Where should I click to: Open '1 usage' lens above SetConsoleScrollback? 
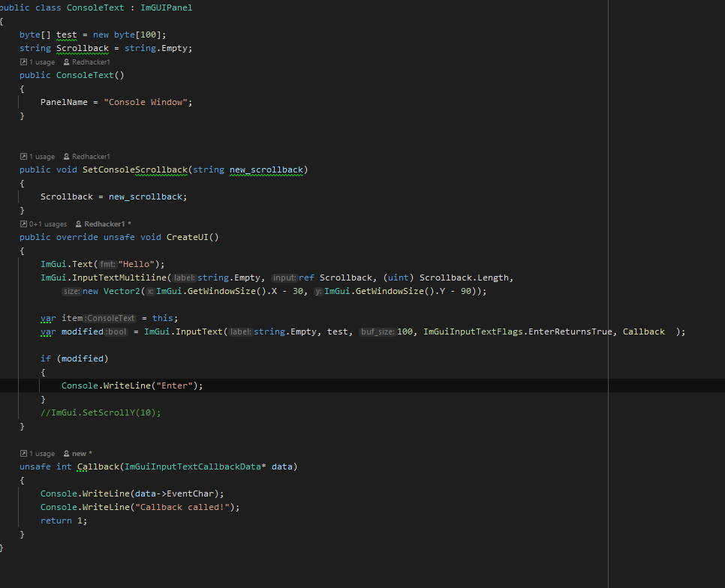coord(41,157)
